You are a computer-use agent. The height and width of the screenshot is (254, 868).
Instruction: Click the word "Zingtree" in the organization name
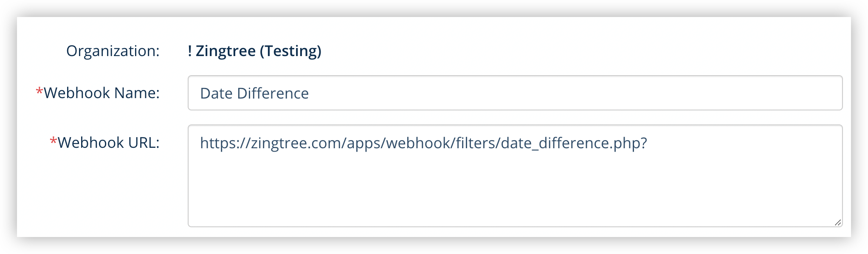click(225, 51)
